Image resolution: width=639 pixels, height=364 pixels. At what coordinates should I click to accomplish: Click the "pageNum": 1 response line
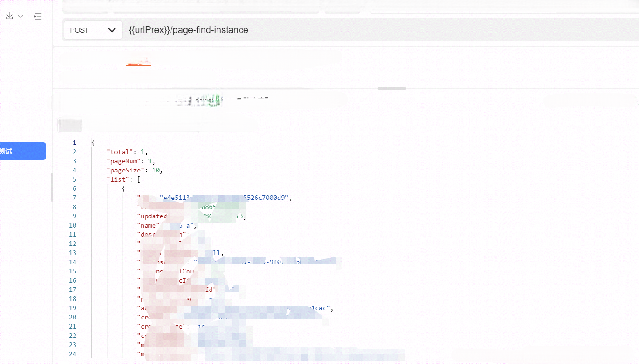click(x=131, y=161)
